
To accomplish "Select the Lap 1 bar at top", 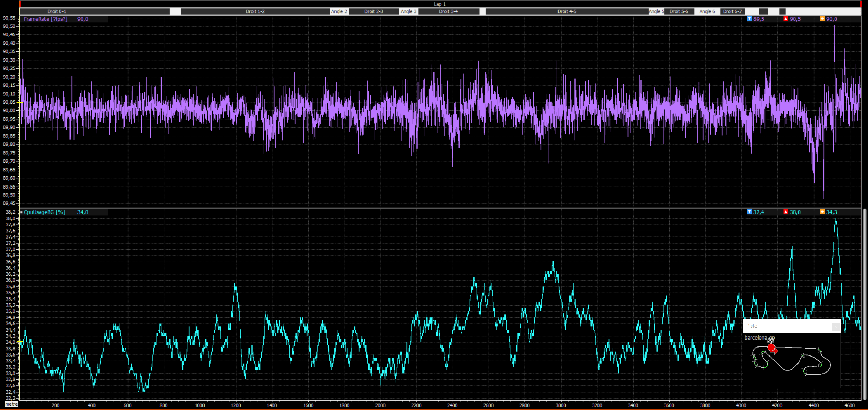I will click(440, 4).
